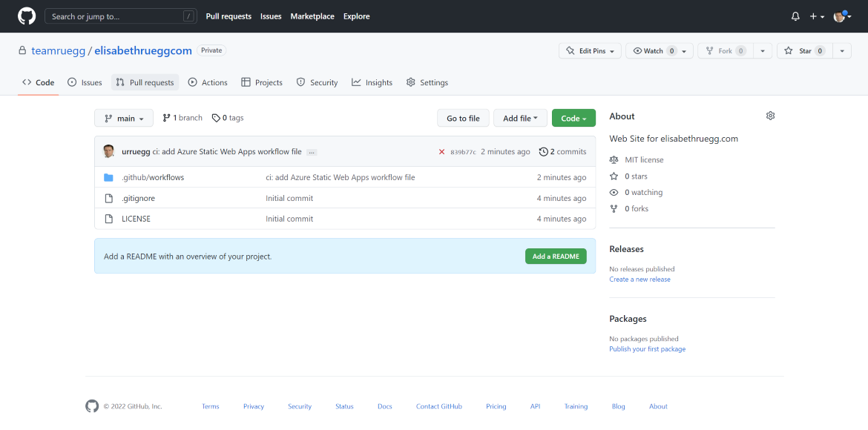Open latest commit message in header row
The height and width of the screenshot is (430, 868).
227,152
